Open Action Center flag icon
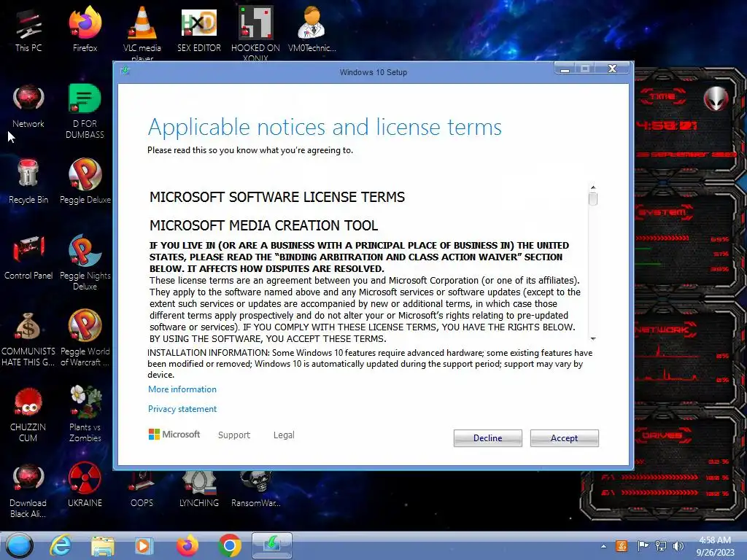Viewport: 747px width, 560px height. [643, 546]
